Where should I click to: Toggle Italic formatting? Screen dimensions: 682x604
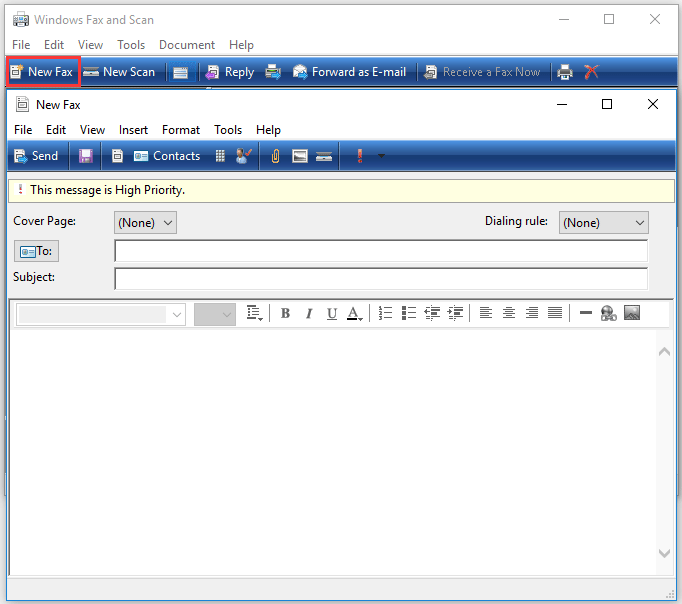(x=309, y=313)
